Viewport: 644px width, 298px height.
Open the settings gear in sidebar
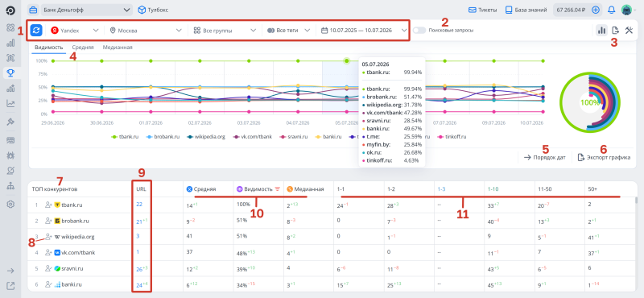point(10,204)
